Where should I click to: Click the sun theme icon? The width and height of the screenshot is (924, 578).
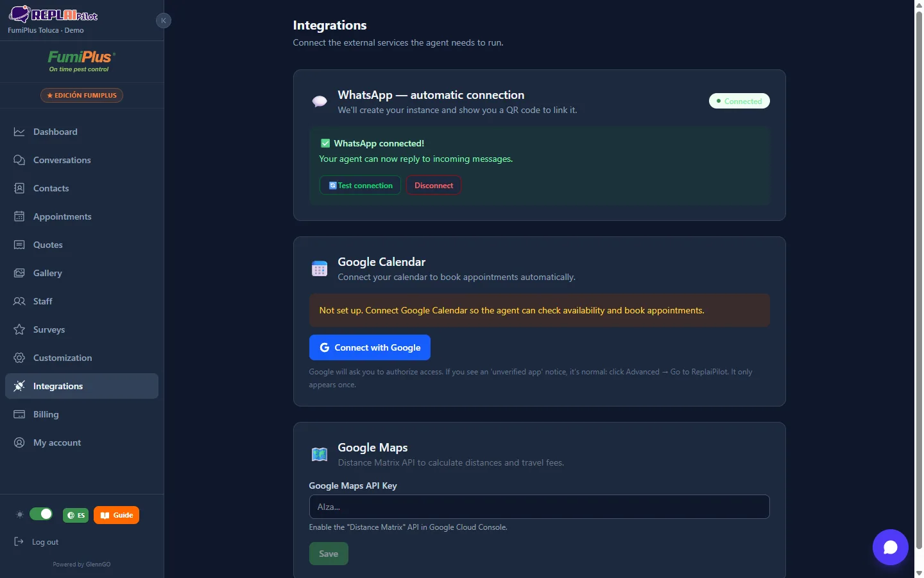tap(20, 514)
